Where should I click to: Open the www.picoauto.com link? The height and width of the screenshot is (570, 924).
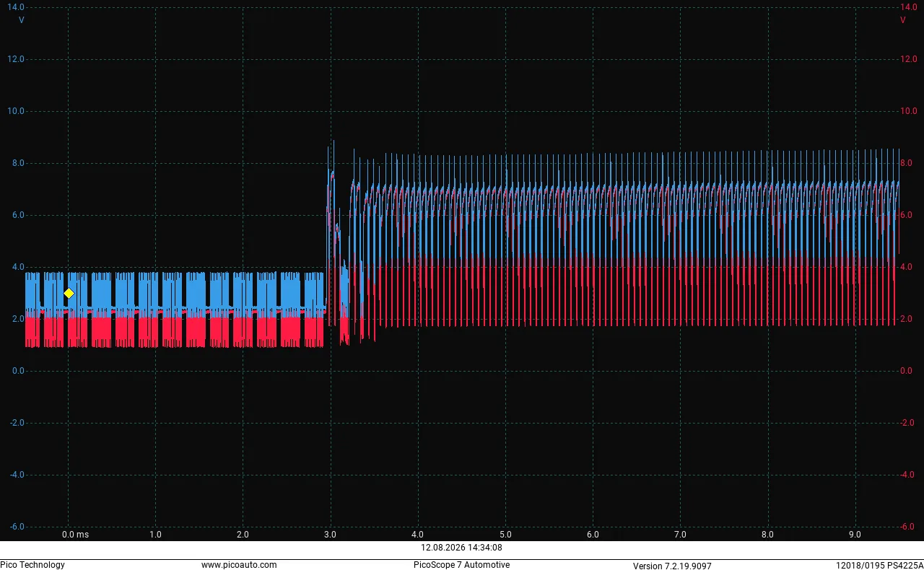click(x=239, y=565)
